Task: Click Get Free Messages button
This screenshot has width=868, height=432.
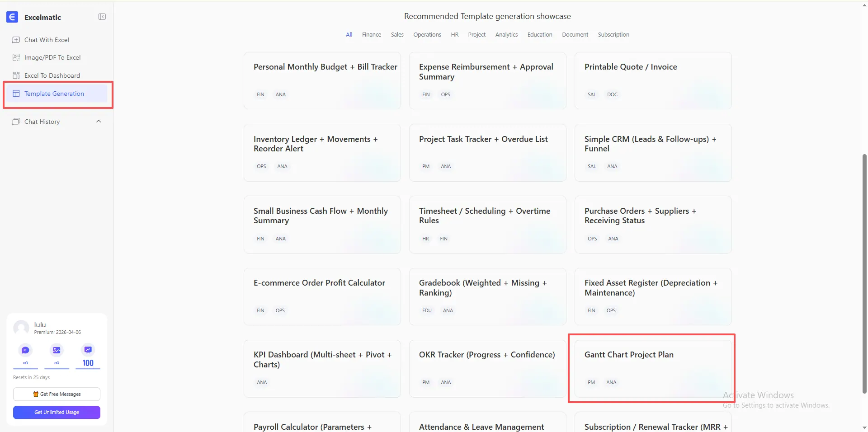Action: (57, 394)
